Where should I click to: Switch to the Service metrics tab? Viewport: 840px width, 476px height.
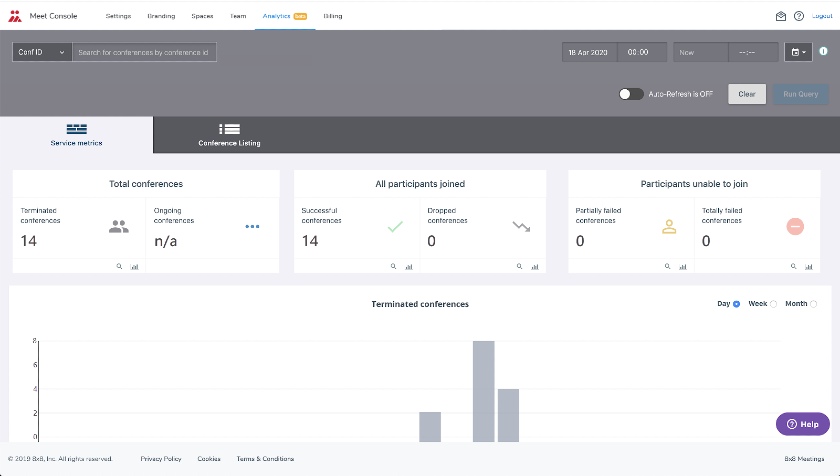77,135
